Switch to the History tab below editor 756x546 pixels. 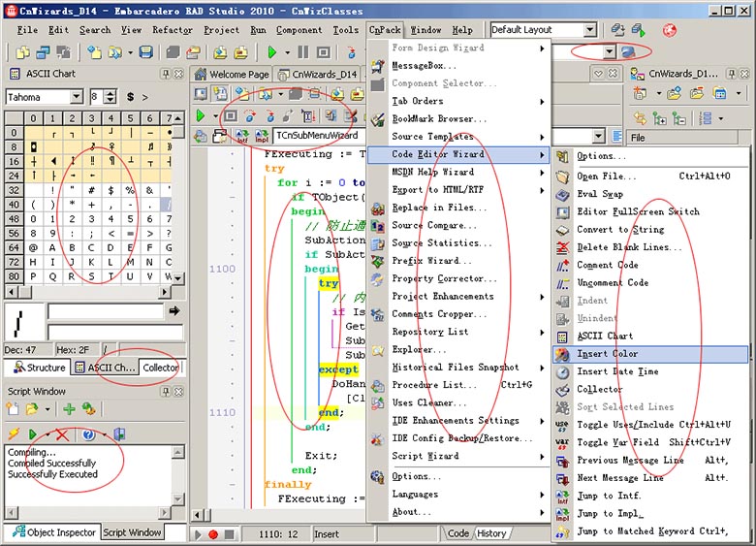(x=491, y=533)
